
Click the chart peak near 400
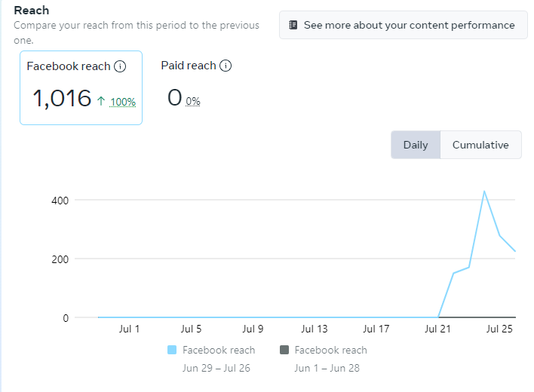pyautogui.click(x=484, y=191)
